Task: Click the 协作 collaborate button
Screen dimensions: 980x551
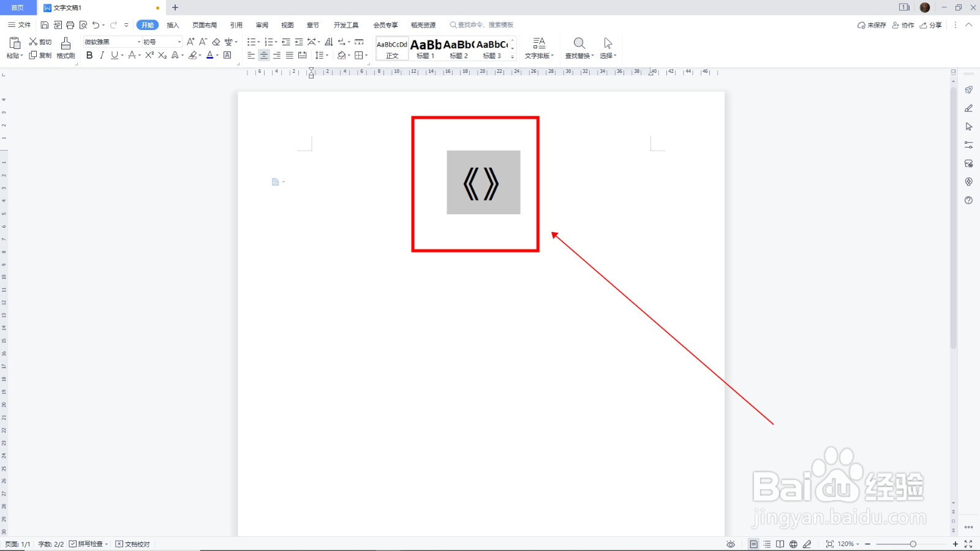Action: click(x=903, y=25)
